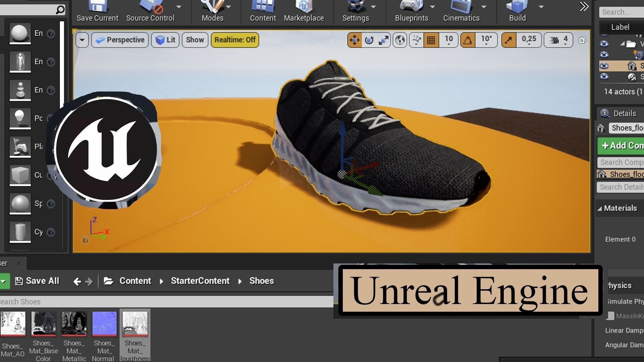This screenshot has height=362, width=644.
Task: Open the Shoes_Mat_Normal texture thumbnail
Action: pyautogui.click(x=104, y=323)
